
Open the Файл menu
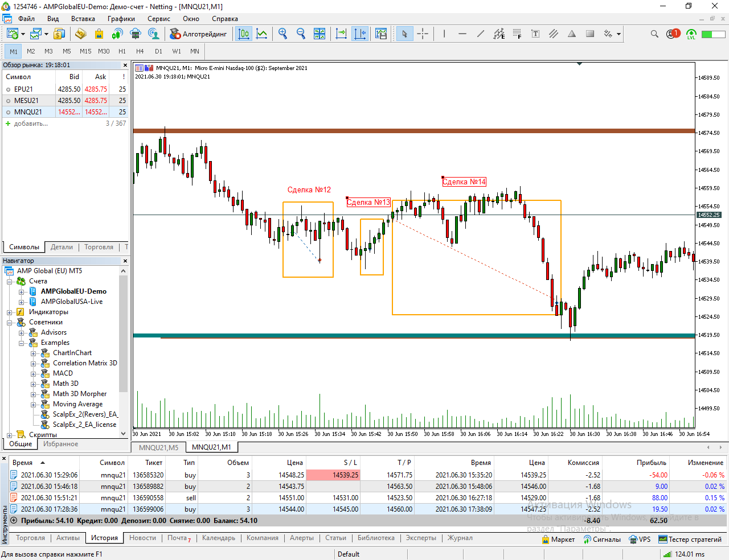[x=27, y=19]
